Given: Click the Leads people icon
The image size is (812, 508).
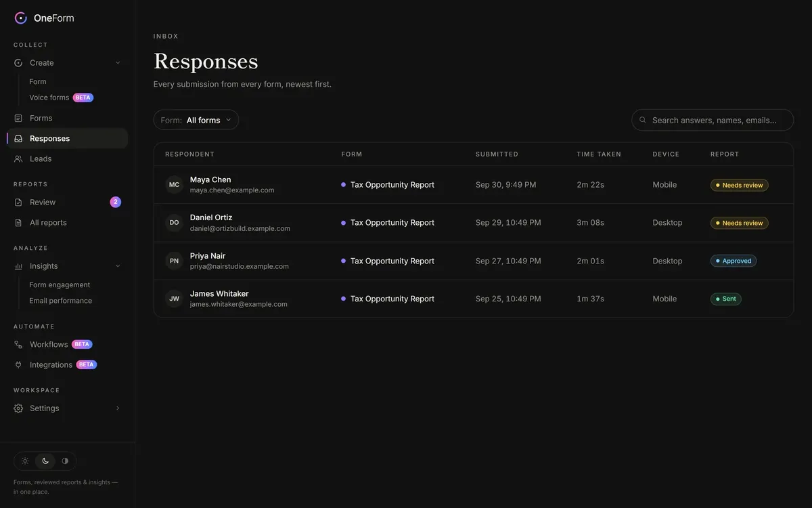Looking at the screenshot, I should pos(18,159).
